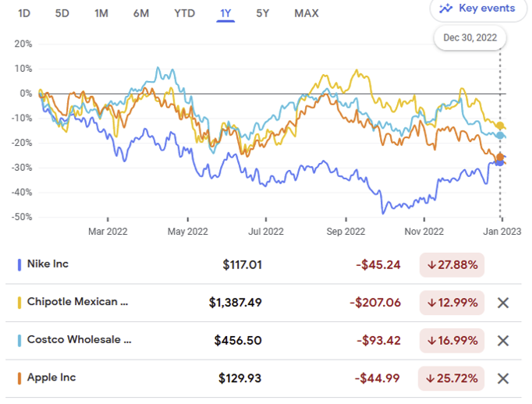Click Apple's 25.72% decrease badge
The height and width of the screenshot is (404, 532).
[452, 378]
